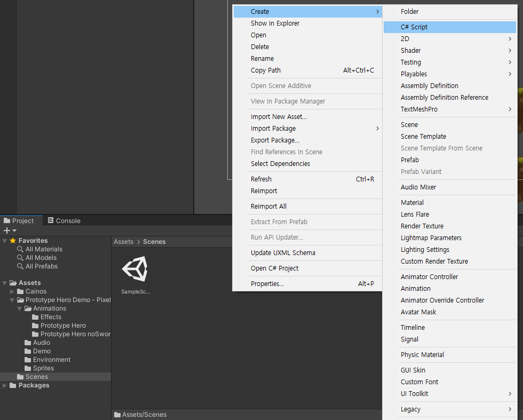Open the Testing submenu

tap(449, 62)
